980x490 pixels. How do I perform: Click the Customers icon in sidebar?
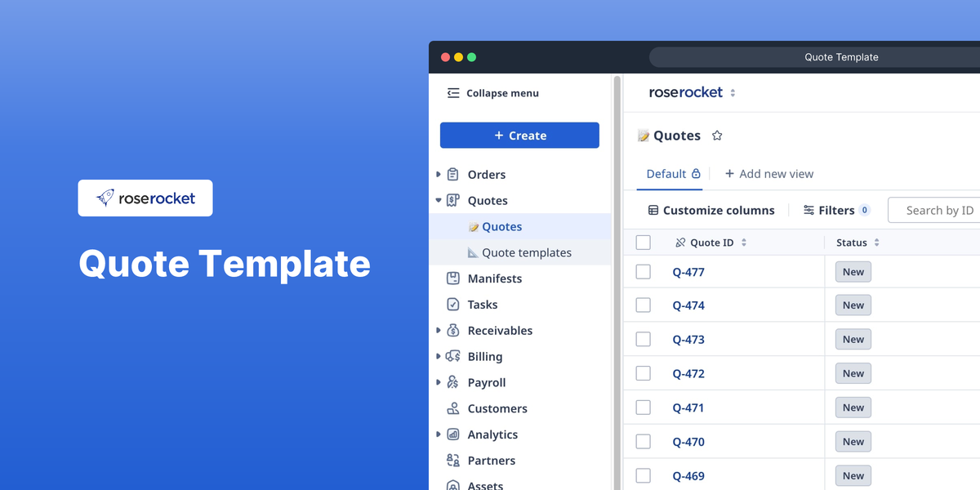(453, 408)
